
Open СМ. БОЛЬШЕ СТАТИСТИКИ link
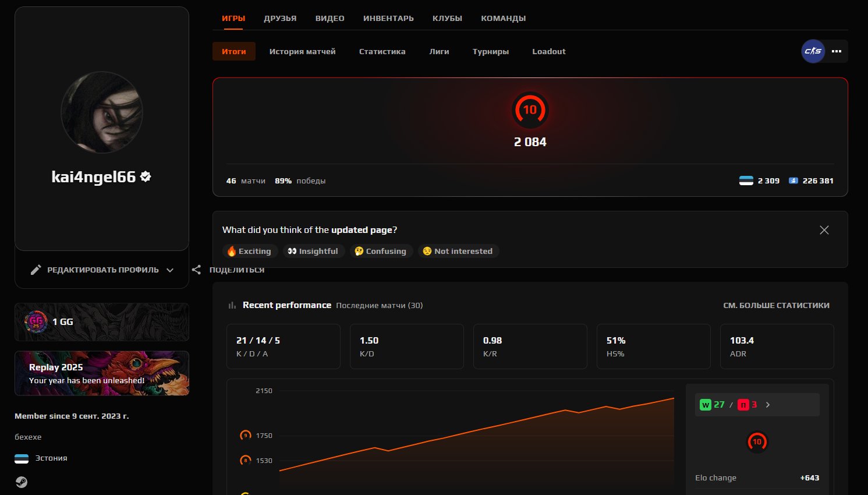pos(777,305)
